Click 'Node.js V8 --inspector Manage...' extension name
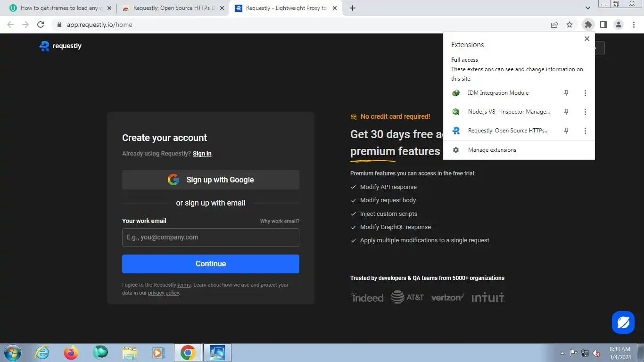 tap(509, 112)
